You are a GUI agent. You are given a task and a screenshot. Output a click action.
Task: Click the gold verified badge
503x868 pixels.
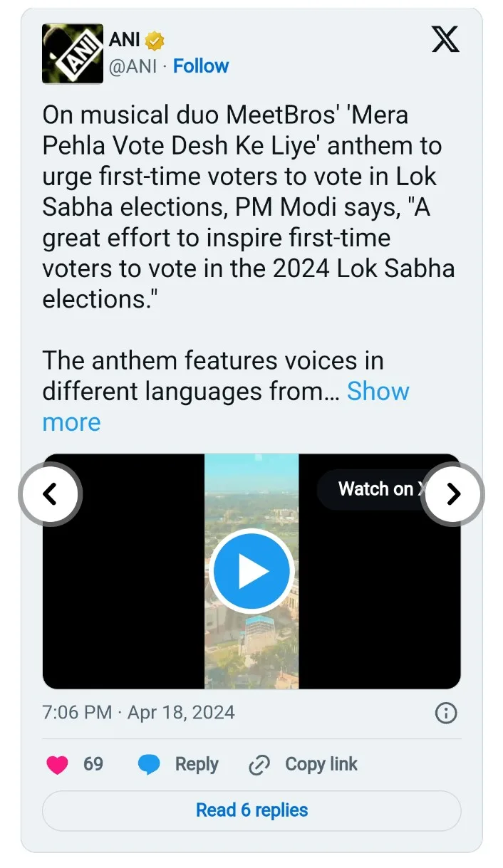click(155, 41)
